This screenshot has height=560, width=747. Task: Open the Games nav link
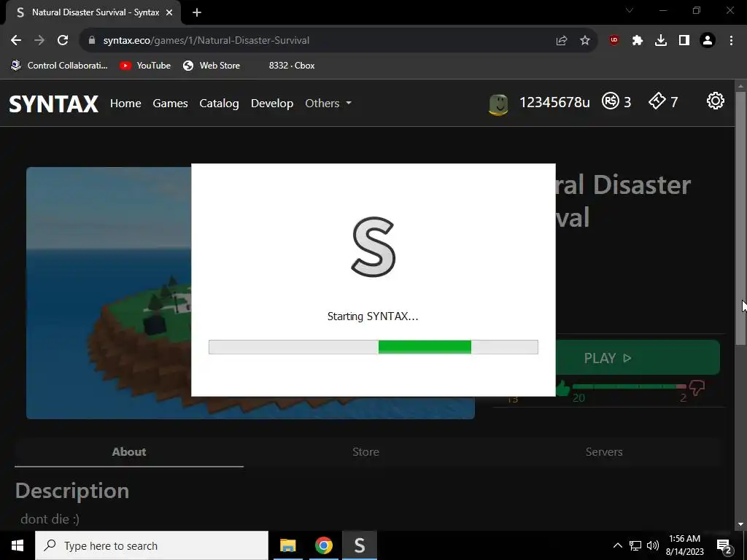pyautogui.click(x=170, y=104)
